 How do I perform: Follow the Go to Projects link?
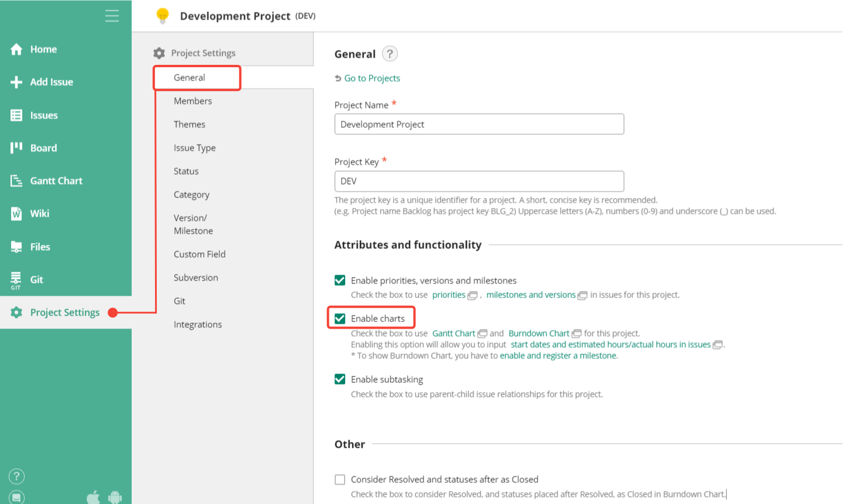coord(372,78)
